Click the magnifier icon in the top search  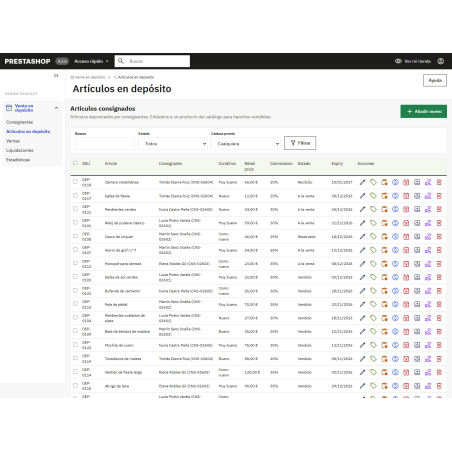[x=121, y=61]
